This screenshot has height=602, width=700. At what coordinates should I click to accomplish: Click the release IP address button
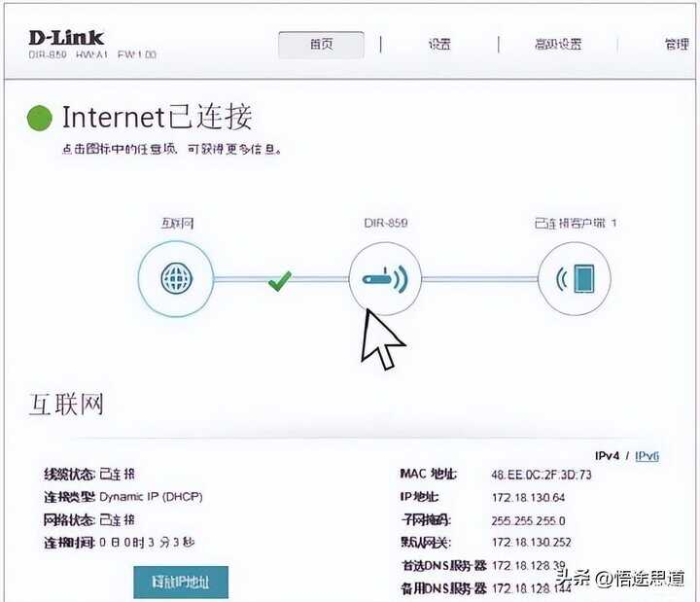click(x=181, y=583)
